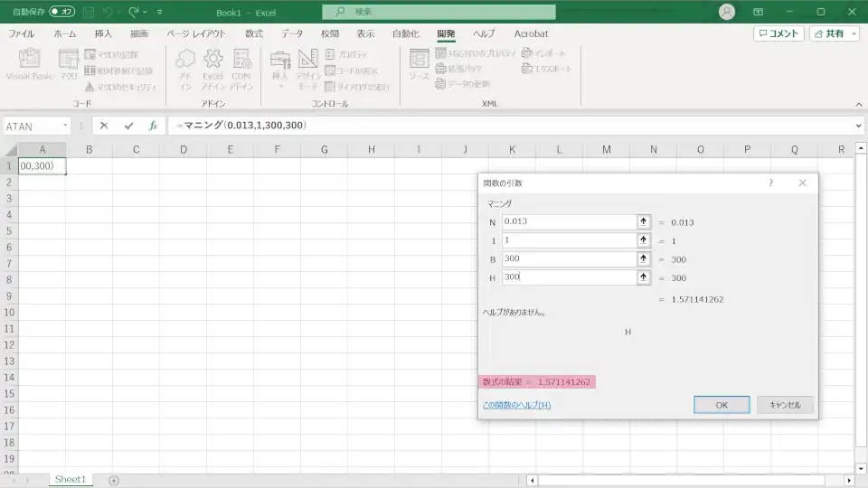868x488 pixels.
Task: Click inside the B argument input field
Action: [x=570, y=259]
